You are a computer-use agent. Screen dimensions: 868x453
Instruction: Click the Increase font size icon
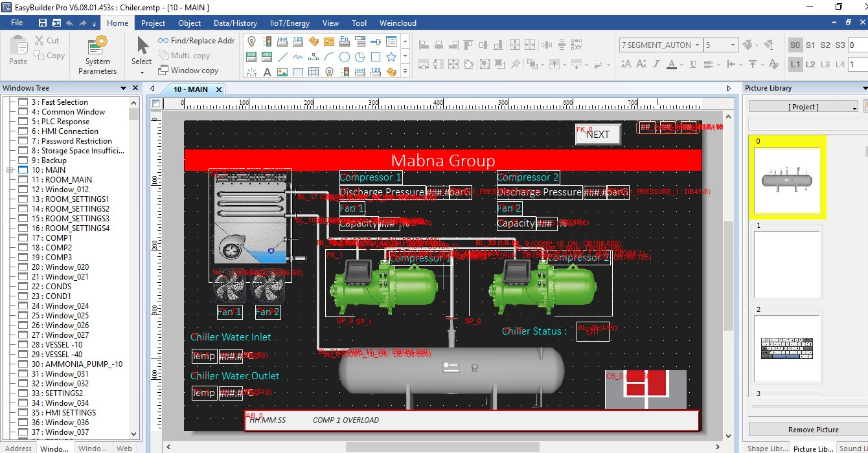[626, 65]
